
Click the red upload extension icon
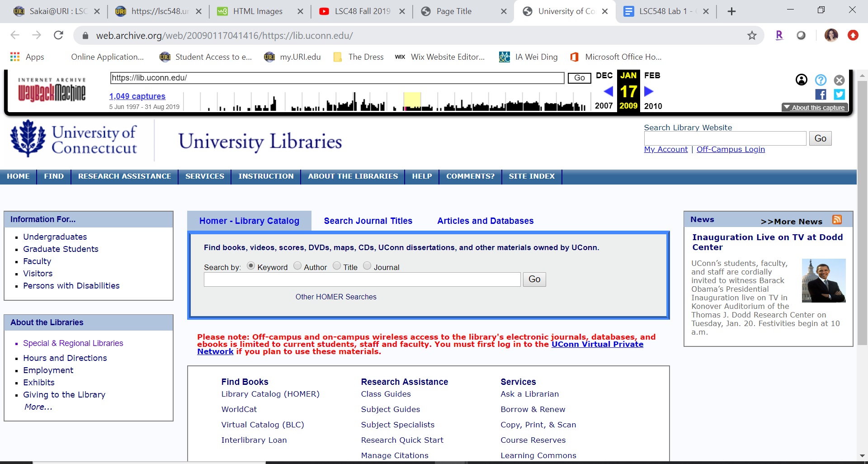click(x=853, y=35)
